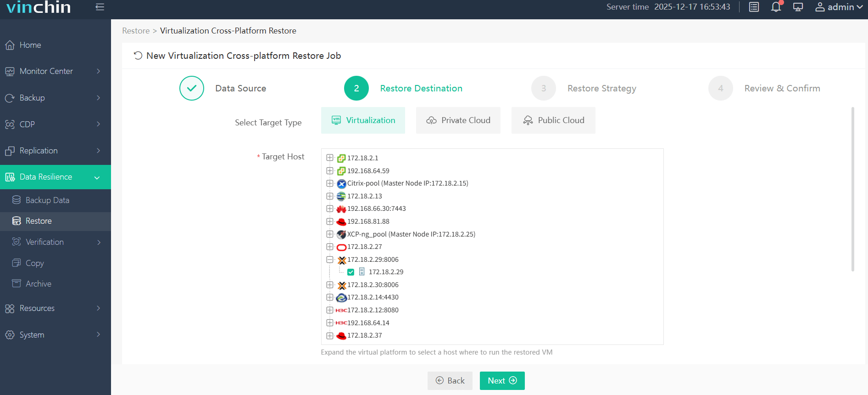The image size is (868, 395).
Task: Click the Citrix-pool platform icon
Action: coord(341,184)
